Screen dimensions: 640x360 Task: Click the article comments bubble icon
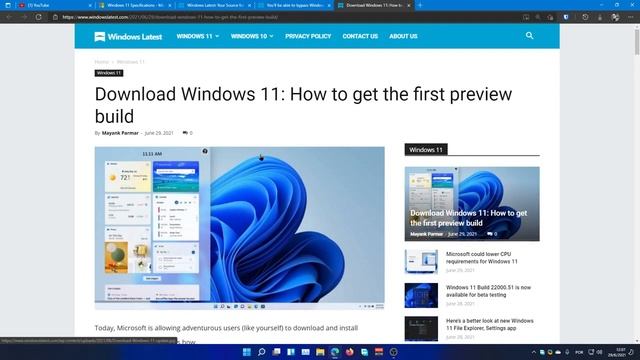(185, 133)
